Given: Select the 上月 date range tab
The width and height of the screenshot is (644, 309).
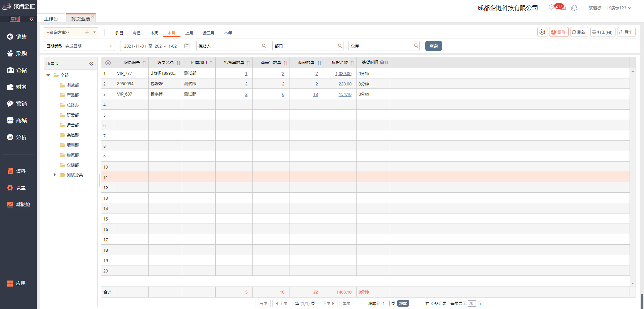Looking at the screenshot, I should tap(189, 33).
